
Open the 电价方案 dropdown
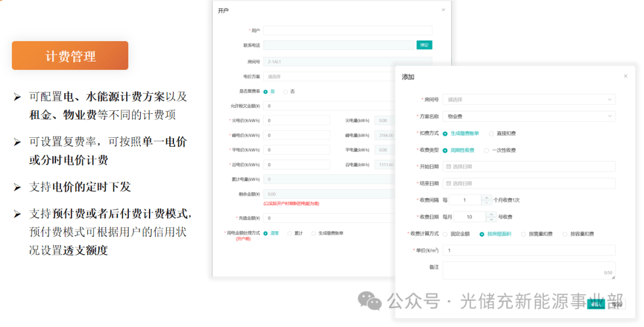click(329, 76)
